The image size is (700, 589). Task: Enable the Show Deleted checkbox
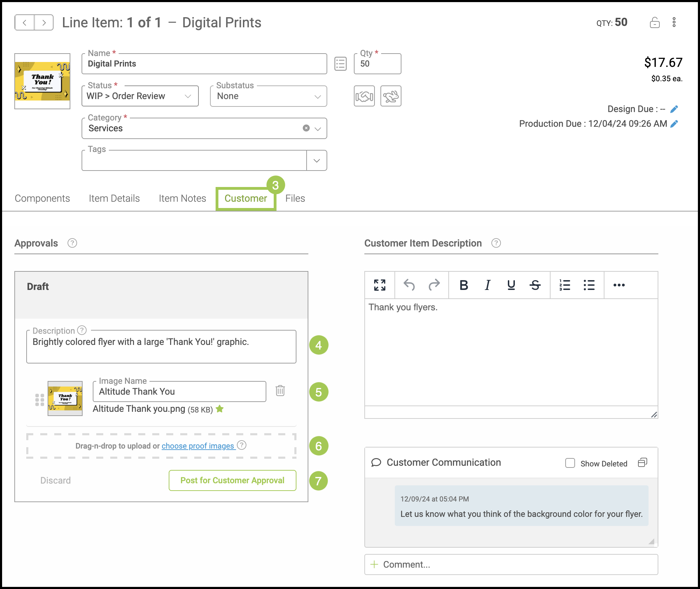(570, 463)
